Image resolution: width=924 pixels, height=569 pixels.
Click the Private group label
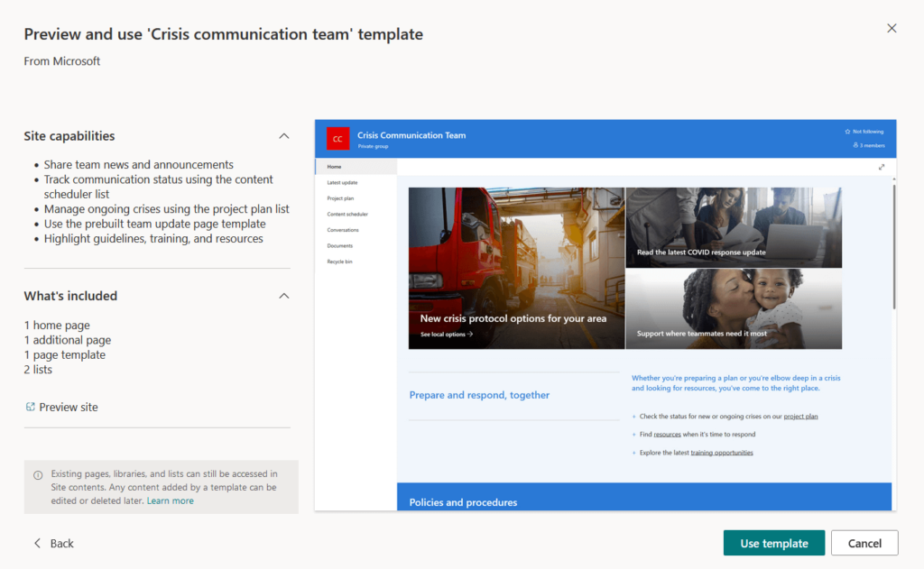[373, 146]
